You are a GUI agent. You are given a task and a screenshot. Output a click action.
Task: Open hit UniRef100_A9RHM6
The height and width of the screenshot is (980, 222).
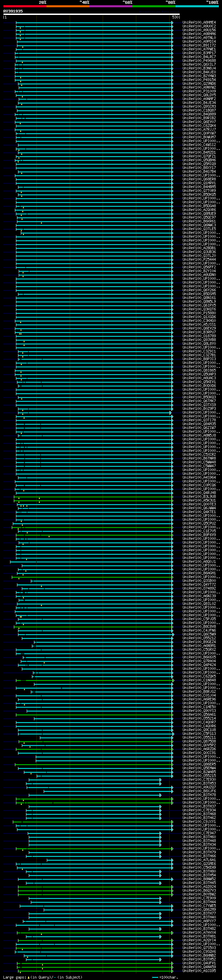[x=199, y=34]
